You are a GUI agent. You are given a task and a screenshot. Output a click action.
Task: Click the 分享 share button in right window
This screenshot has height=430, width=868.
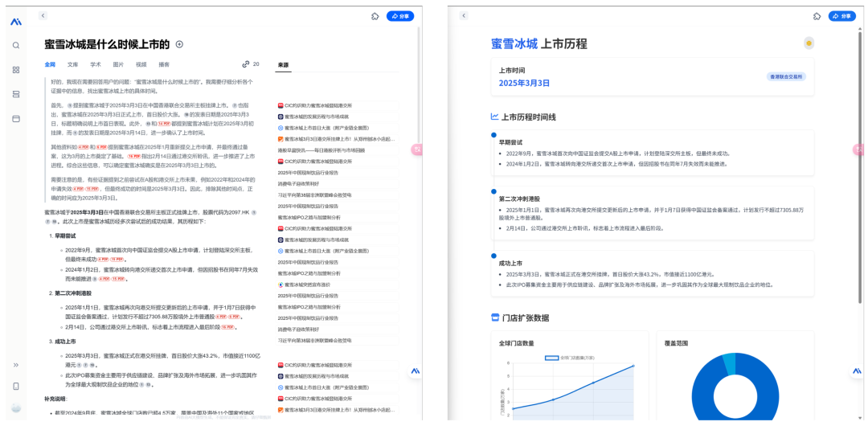pyautogui.click(x=842, y=16)
